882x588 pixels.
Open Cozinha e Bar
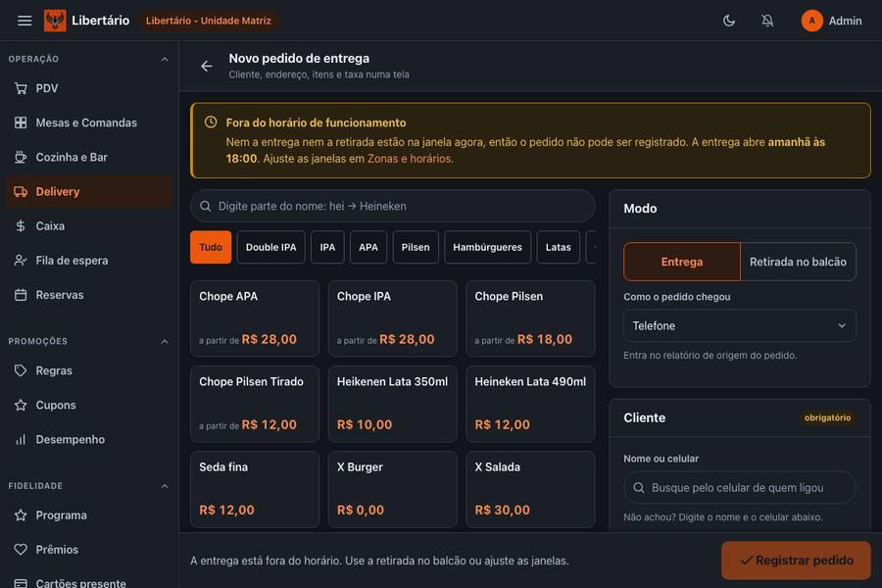pos(90,157)
